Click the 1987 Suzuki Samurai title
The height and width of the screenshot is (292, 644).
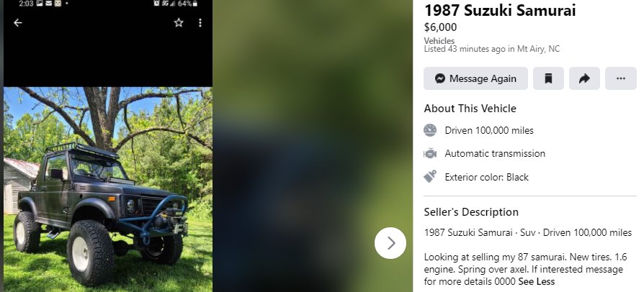500,10
